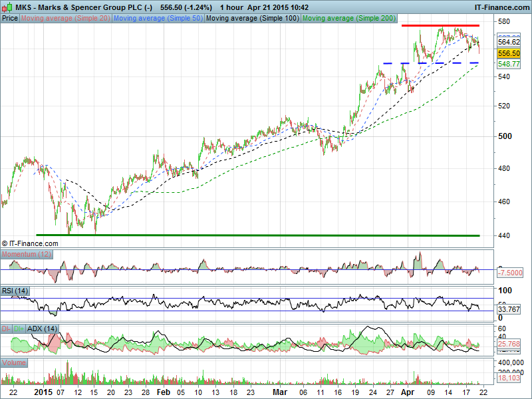The width and height of the screenshot is (532, 399).
Task: Click the 2015 label on the date axis
Action: [42, 393]
